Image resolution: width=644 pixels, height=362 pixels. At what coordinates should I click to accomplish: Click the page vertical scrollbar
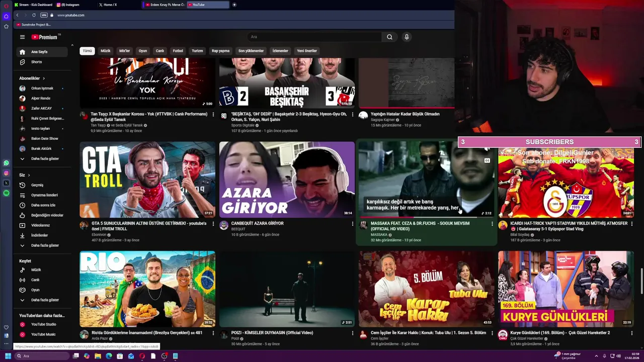pyautogui.click(x=641, y=282)
